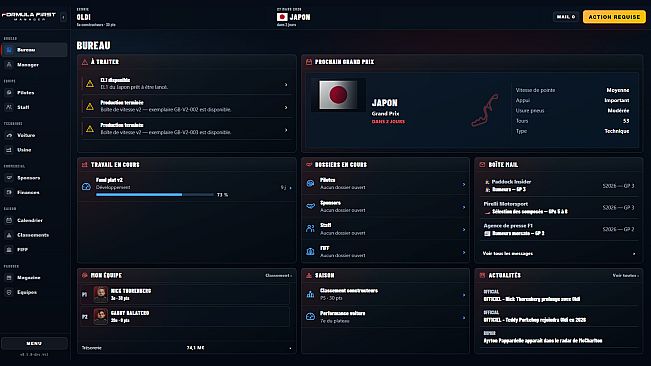Click the Boîte Mail panel icon
This screenshot has width=651, height=366.
pyautogui.click(x=482, y=165)
